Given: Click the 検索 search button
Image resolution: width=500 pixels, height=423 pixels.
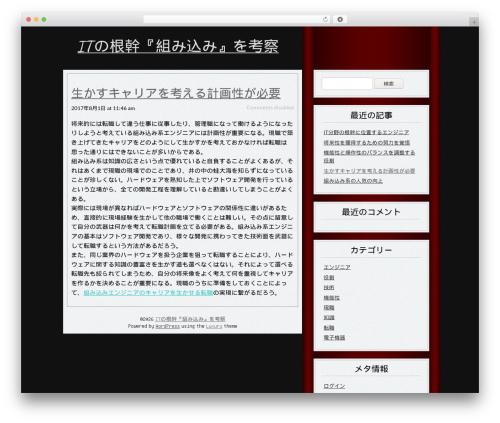Looking at the screenshot, I should click(389, 83).
